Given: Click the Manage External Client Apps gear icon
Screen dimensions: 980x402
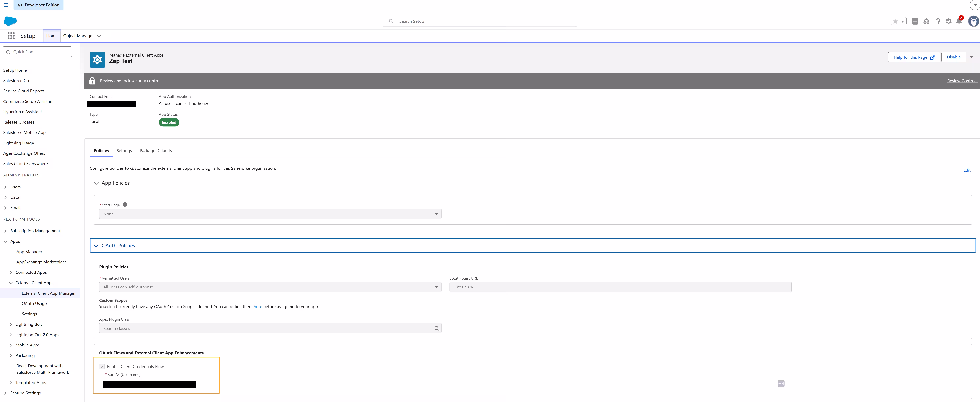Looking at the screenshot, I should (97, 60).
